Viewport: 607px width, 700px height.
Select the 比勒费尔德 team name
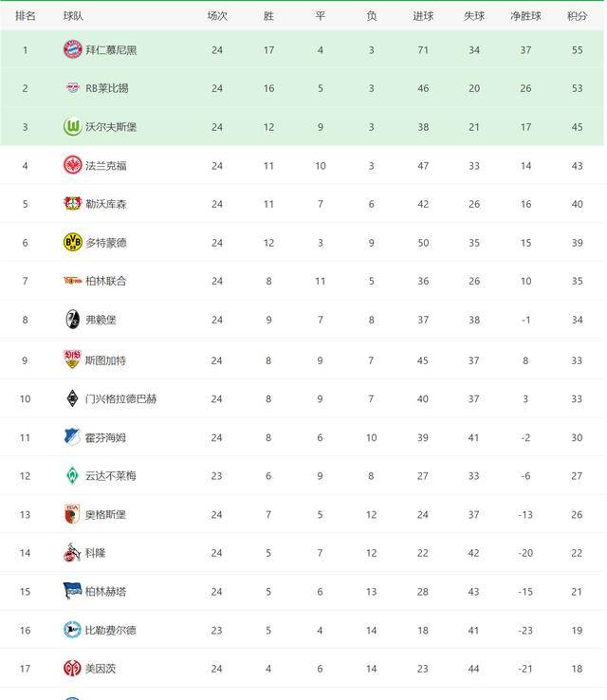click(x=111, y=631)
